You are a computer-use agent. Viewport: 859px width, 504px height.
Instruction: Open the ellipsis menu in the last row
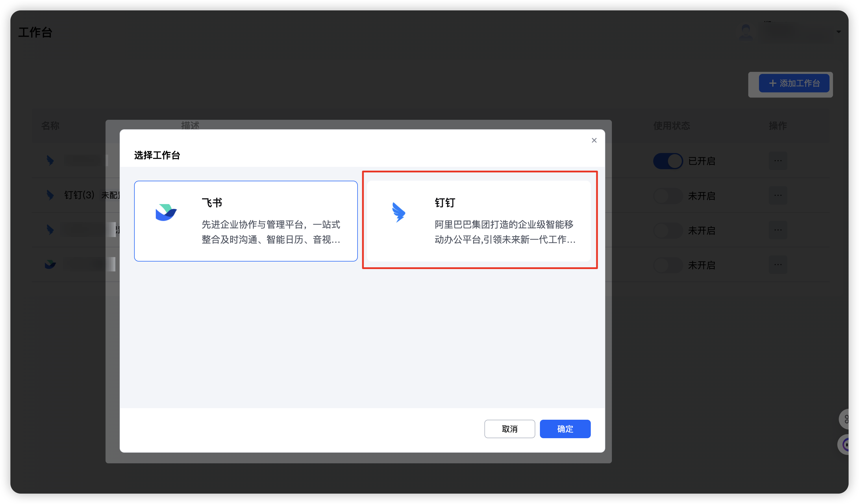pos(777,265)
